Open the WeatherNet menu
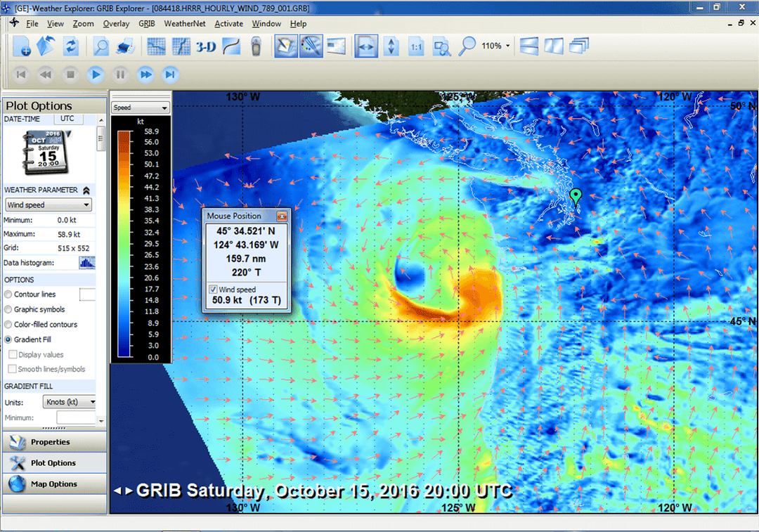 coord(184,23)
